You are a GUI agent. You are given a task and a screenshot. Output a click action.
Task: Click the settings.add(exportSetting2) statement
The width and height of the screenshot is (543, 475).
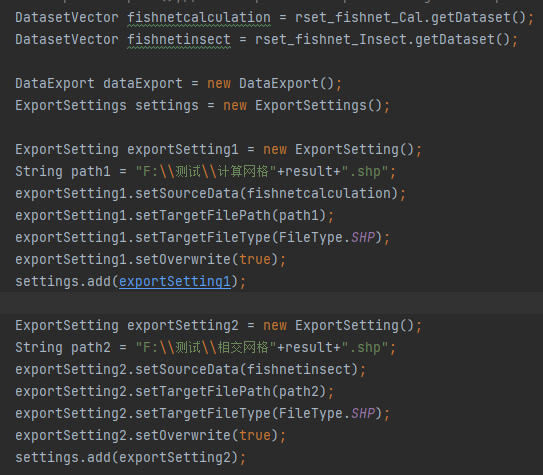(x=131, y=457)
